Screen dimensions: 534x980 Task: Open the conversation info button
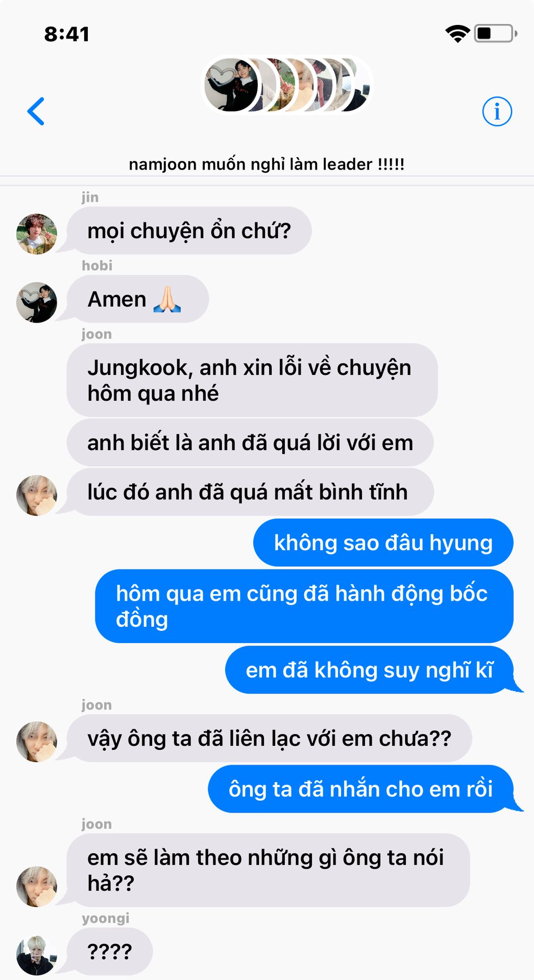497,111
